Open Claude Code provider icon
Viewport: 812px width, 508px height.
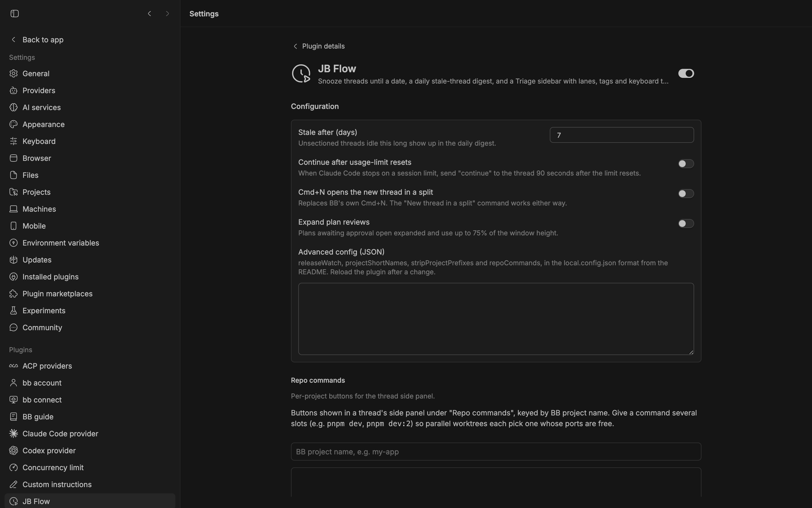click(x=14, y=434)
